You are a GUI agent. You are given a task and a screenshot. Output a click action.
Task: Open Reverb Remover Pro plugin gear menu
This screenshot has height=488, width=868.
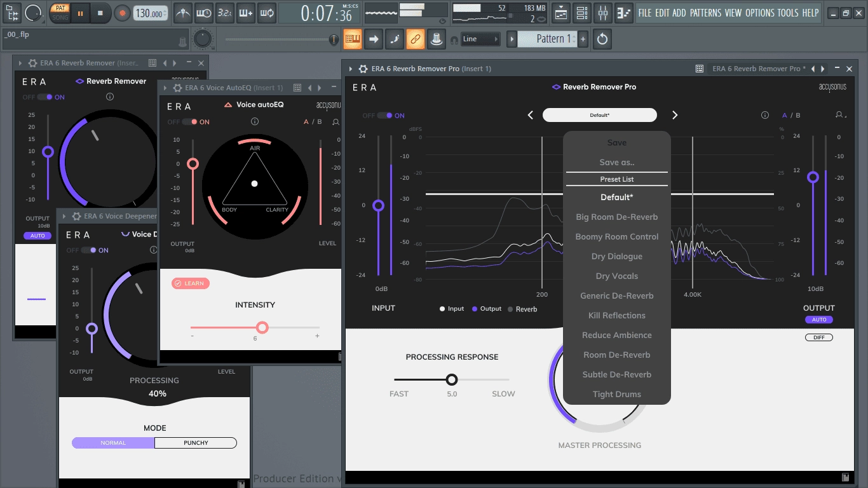pos(363,69)
